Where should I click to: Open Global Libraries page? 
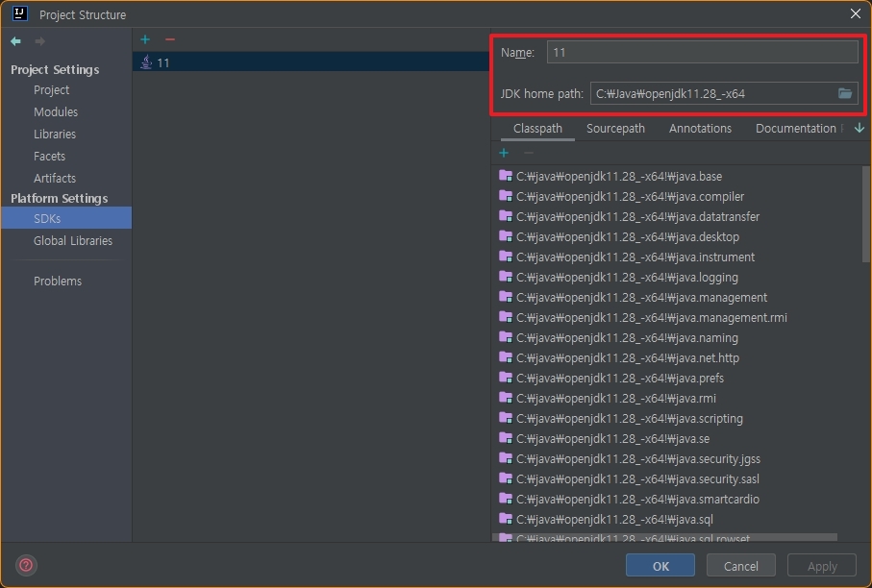[73, 240]
